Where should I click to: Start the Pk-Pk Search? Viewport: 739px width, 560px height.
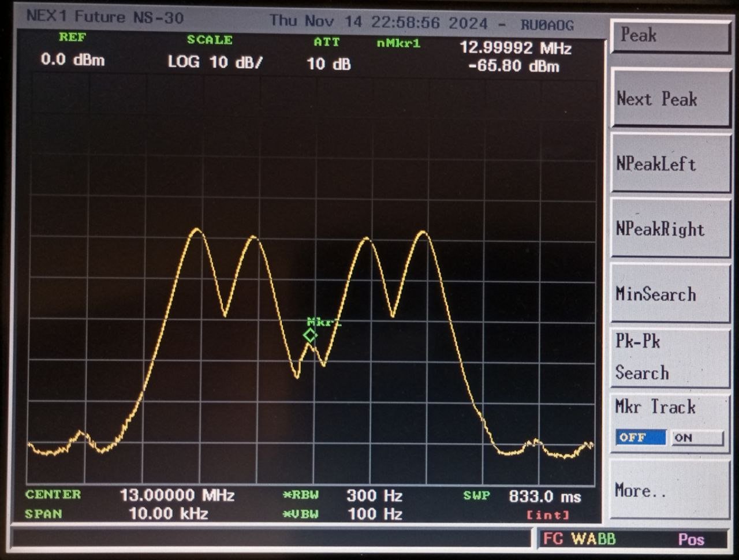(670, 357)
